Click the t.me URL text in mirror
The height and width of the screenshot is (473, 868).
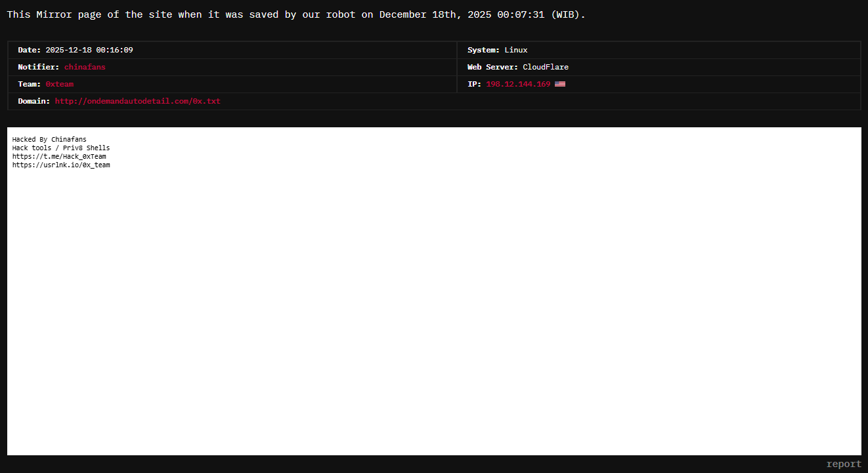tap(59, 156)
